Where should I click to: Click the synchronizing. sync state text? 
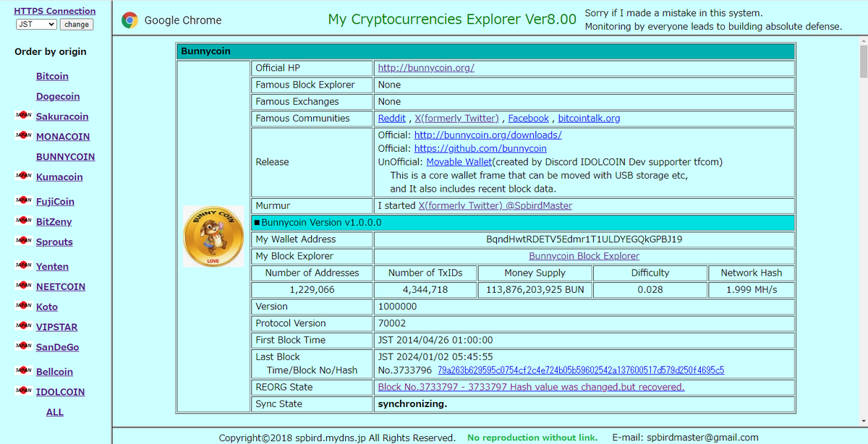pos(412,404)
